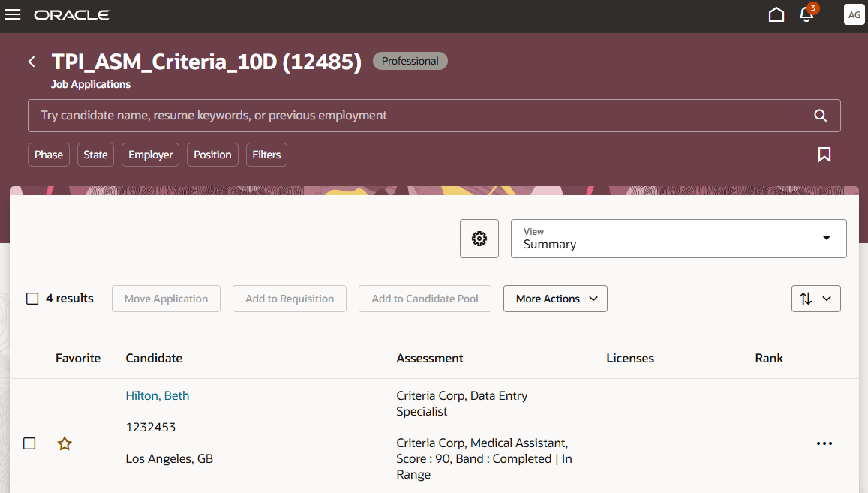Mark Beth Hilton as favorite star
Image resolution: width=868 pixels, height=493 pixels.
point(65,443)
